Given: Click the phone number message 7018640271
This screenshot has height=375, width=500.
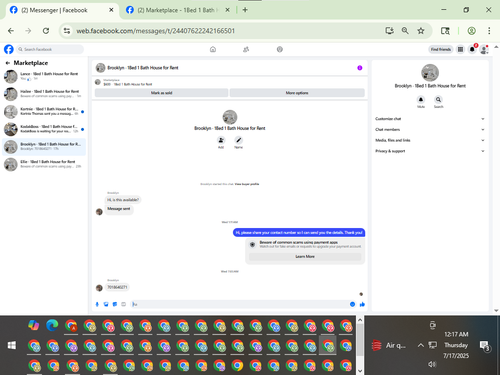Looking at the screenshot, I should pos(117,287).
